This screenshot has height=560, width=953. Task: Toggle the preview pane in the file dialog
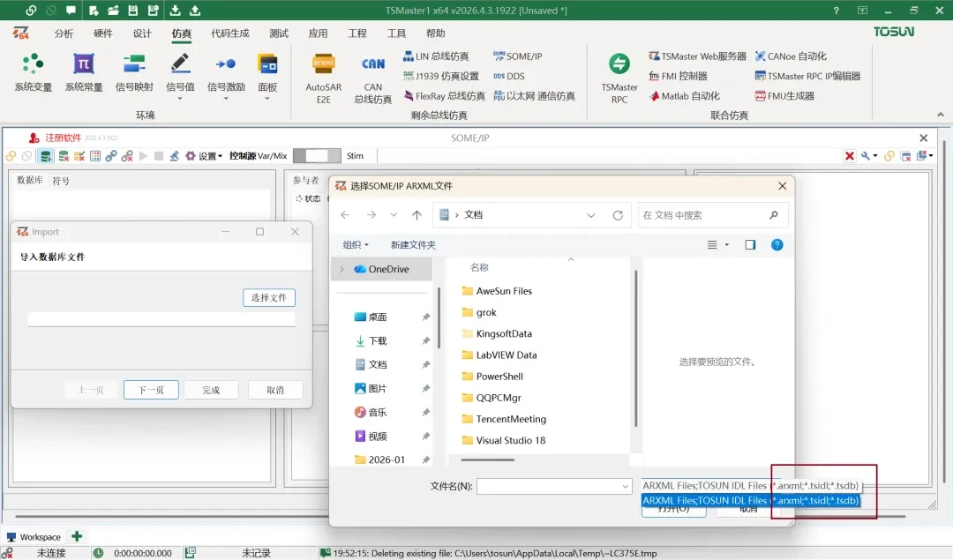click(750, 245)
